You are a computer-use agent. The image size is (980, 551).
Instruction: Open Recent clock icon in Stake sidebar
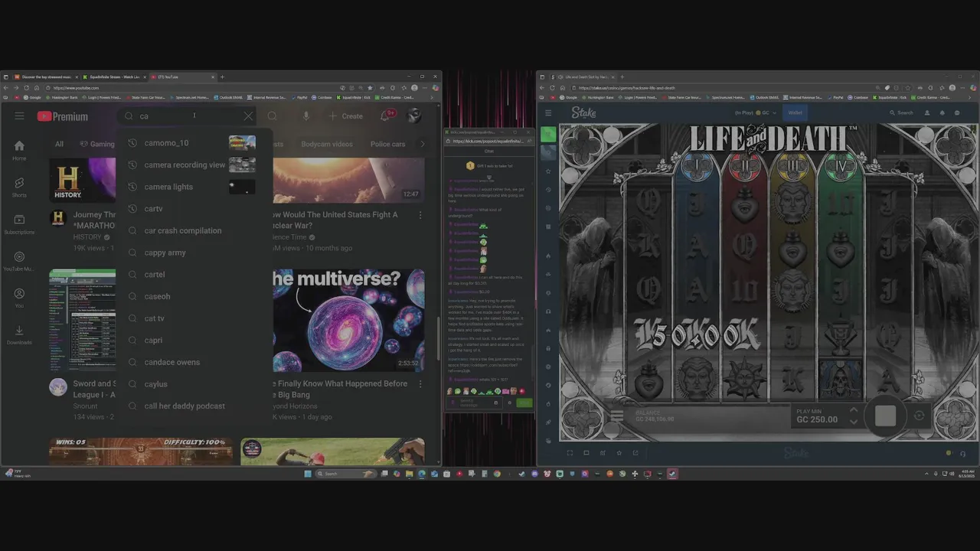pos(548,190)
